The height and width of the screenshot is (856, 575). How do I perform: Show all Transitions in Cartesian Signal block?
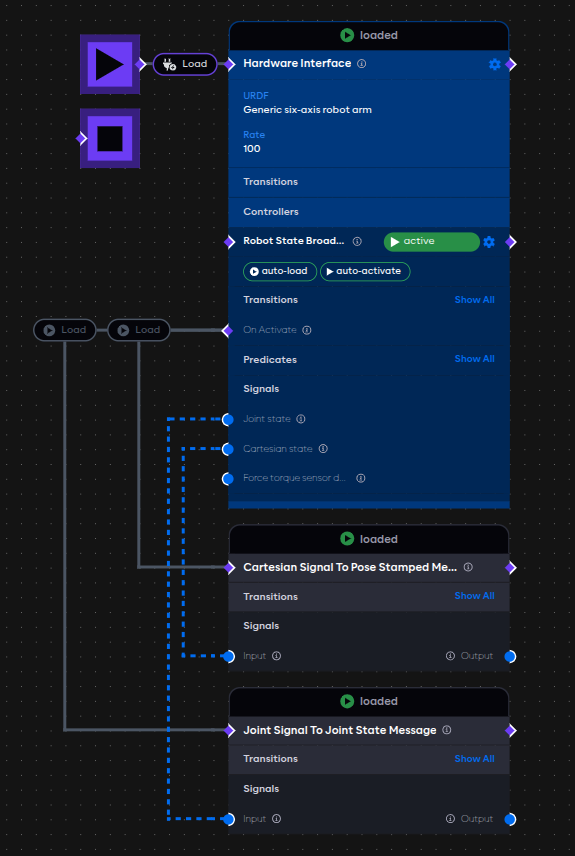(475, 596)
